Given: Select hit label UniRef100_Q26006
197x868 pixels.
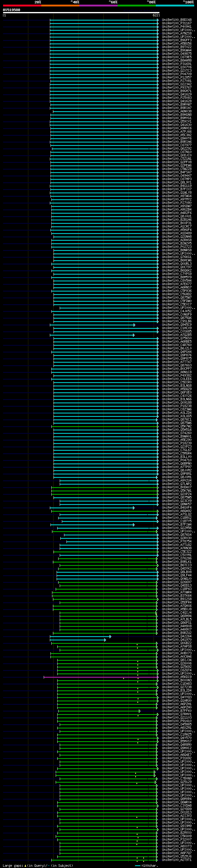Looking at the screenshot, I should click(x=177, y=663).
